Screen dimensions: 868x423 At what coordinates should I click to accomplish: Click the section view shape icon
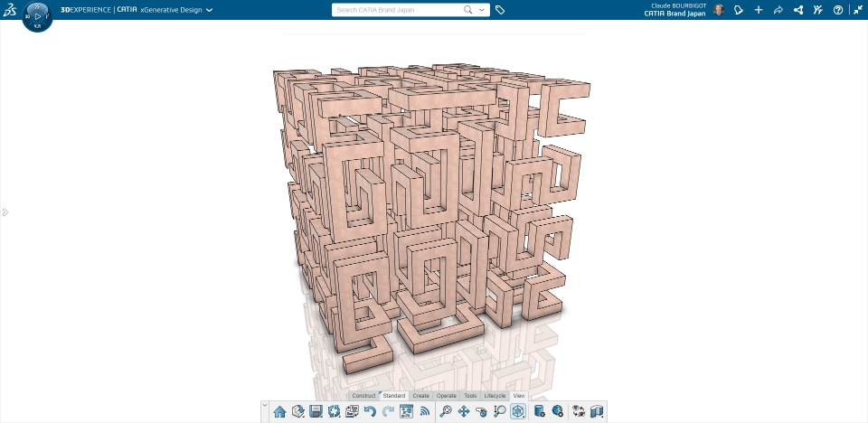tap(596, 411)
